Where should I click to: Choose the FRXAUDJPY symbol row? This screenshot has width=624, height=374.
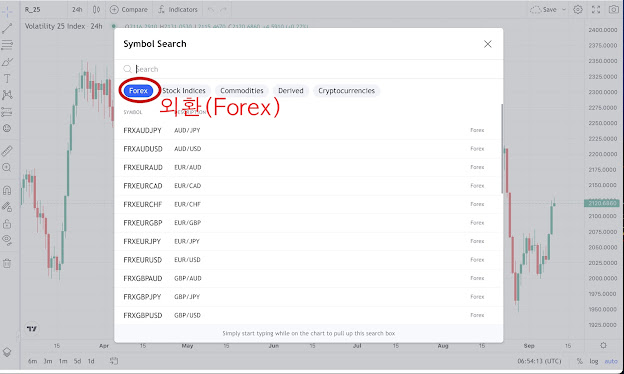[x=307, y=131]
